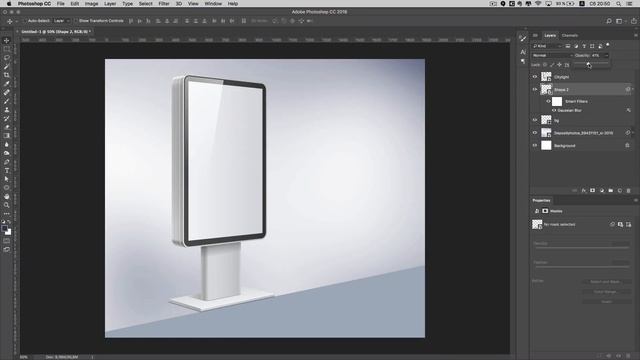Select the Untitled-1 document tab
Screen dimensions: 640x360
tap(56, 31)
